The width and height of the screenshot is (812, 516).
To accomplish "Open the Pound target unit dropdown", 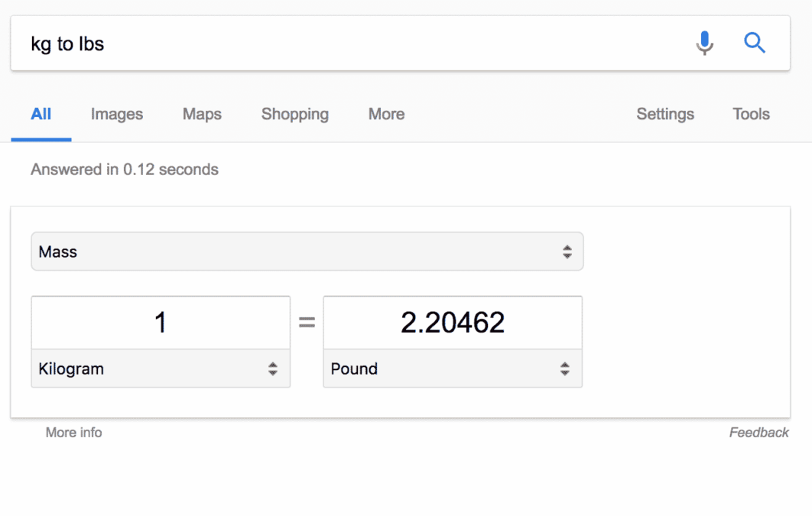I will (x=443, y=369).
